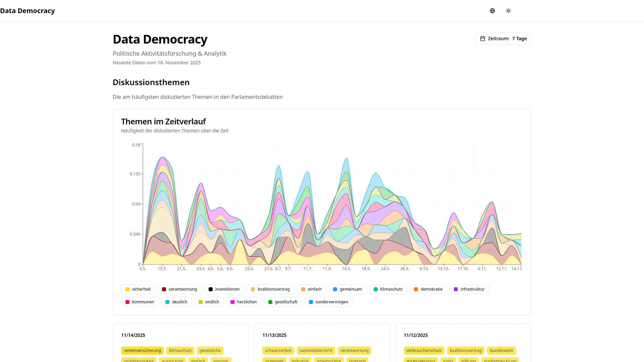Image resolution: width=644 pixels, height=362 pixels.
Task: Click the "Data Democracy" header link
Action: (x=28, y=10)
